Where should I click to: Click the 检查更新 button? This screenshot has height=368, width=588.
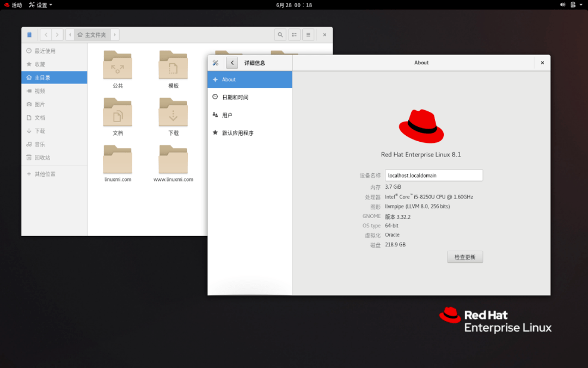(465, 257)
